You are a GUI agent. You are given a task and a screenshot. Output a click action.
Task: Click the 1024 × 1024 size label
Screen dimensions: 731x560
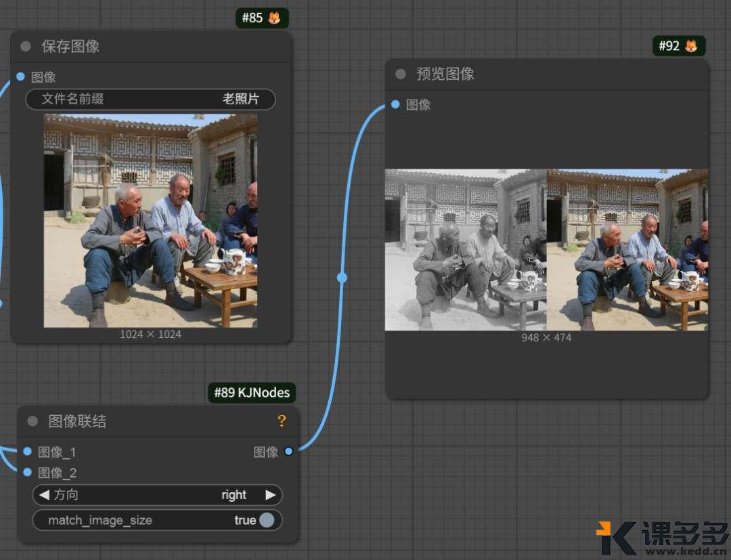click(150, 335)
